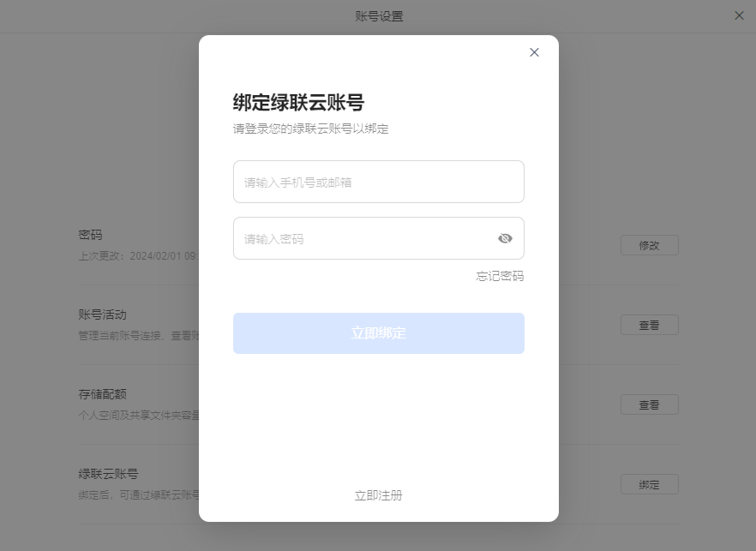Open the 立即注册 link
Image resolution: width=756 pixels, height=551 pixels.
379,495
